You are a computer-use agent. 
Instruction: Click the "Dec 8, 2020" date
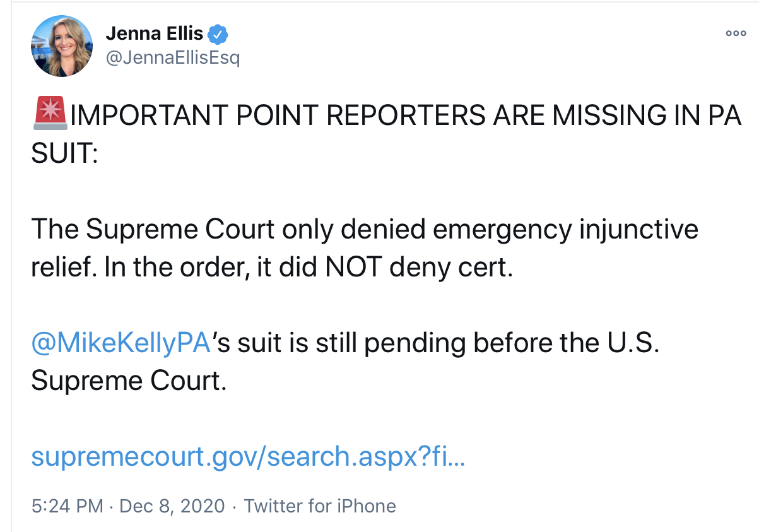(x=172, y=505)
